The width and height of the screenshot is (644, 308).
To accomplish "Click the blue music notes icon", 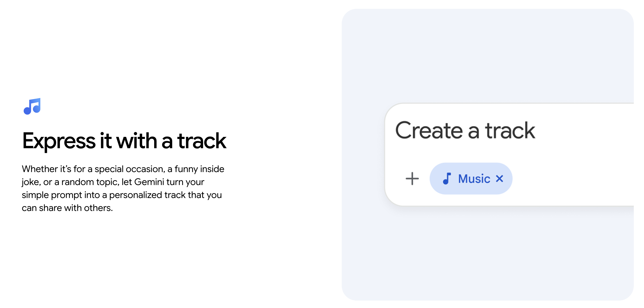I will pyautogui.click(x=32, y=106).
